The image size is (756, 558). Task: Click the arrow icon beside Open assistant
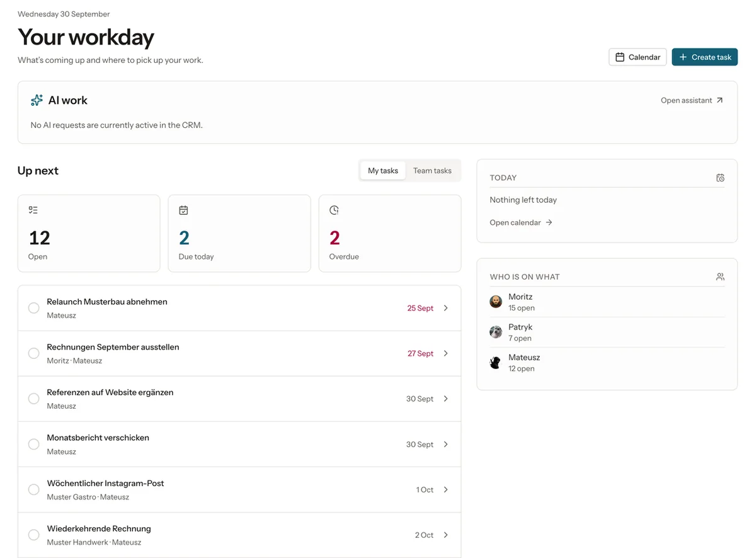(720, 100)
